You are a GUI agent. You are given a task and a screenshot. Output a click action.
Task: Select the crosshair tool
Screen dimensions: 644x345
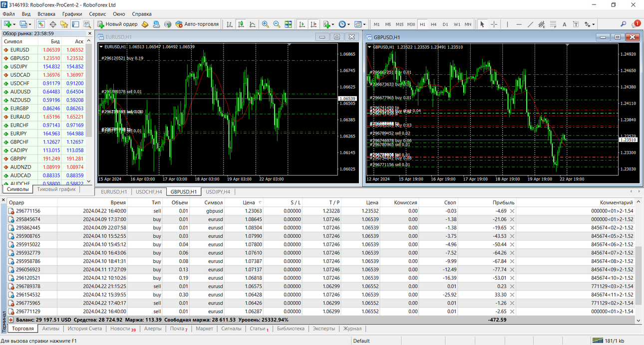click(494, 24)
